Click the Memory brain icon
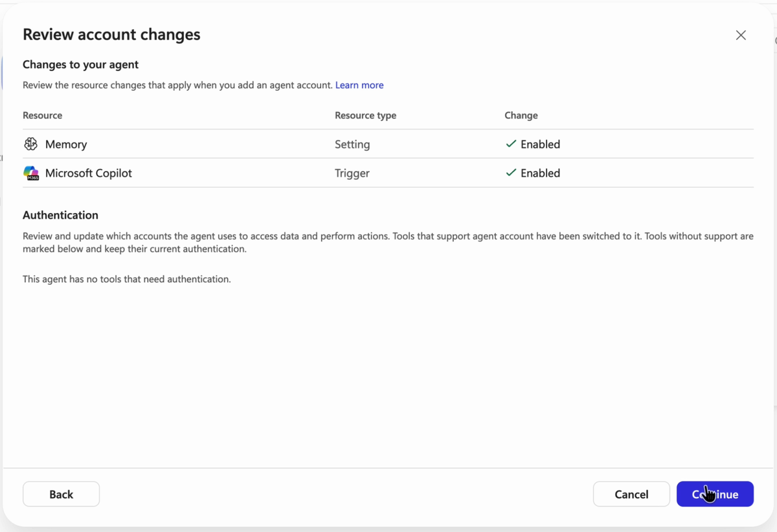777x532 pixels. click(x=31, y=144)
